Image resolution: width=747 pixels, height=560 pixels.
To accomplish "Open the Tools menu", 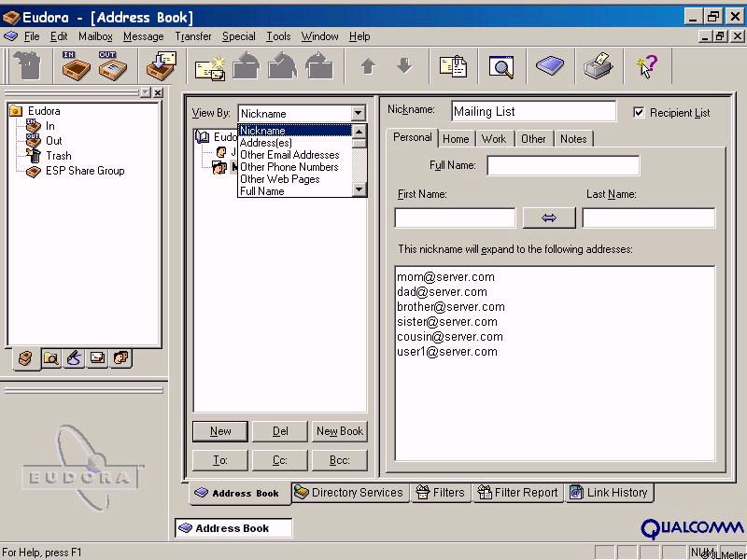I will (x=278, y=36).
